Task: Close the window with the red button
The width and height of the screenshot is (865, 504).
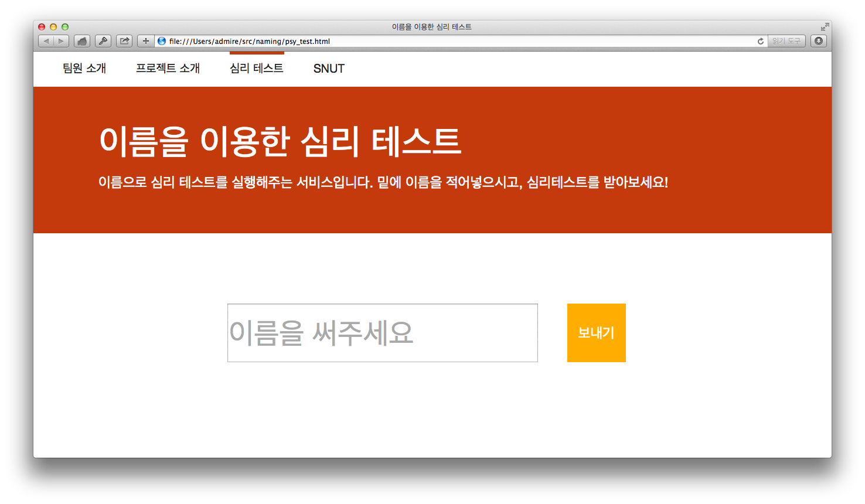Action: 42,27
